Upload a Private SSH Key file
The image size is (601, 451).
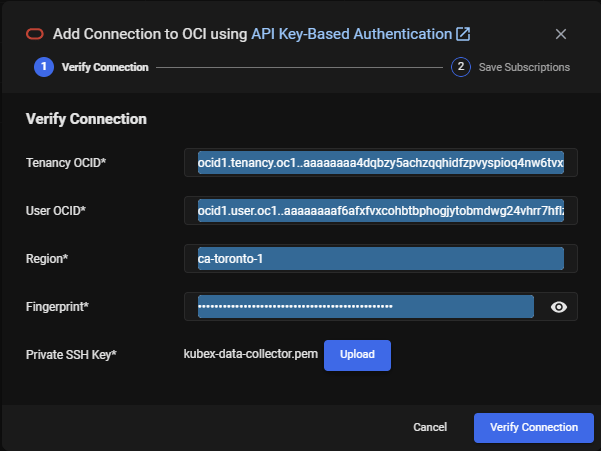[357, 355]
